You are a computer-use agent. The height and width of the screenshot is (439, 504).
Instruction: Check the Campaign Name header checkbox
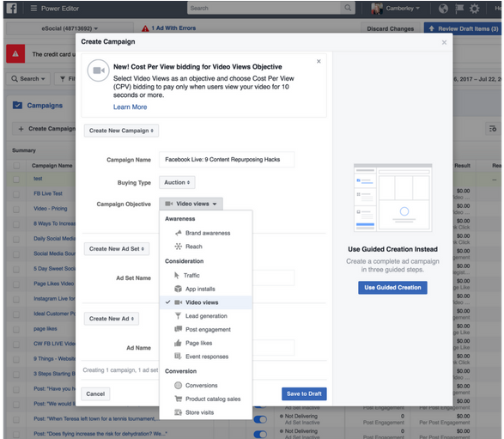tap(16, 166)
